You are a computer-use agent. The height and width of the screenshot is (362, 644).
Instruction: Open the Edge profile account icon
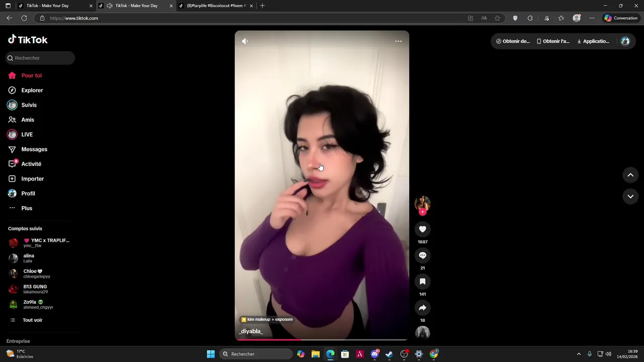(x=577, y=18)
